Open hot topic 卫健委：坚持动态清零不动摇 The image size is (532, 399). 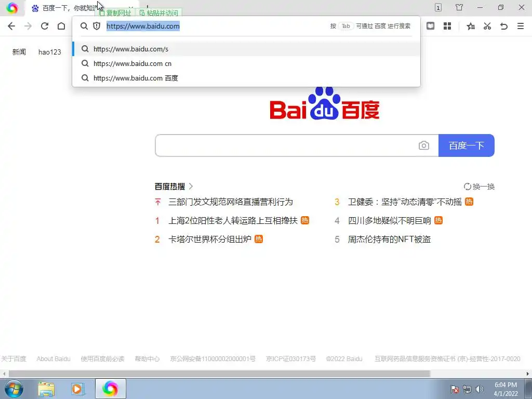tap(405, 202)
